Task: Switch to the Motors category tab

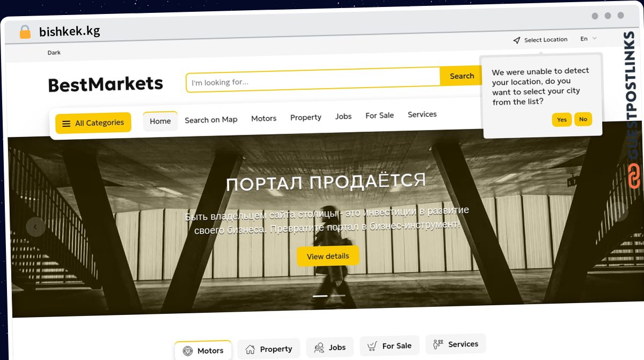Action: click(x=203, y=350)
